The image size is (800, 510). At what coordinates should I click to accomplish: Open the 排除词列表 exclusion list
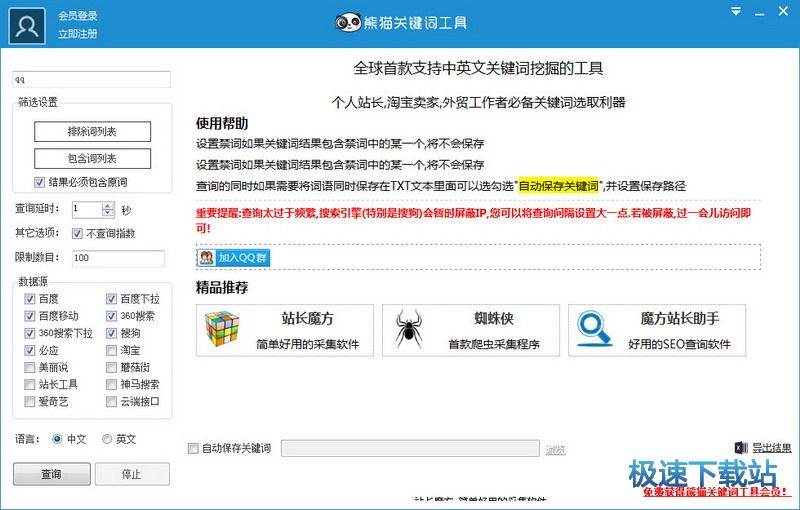pos(92,132)
